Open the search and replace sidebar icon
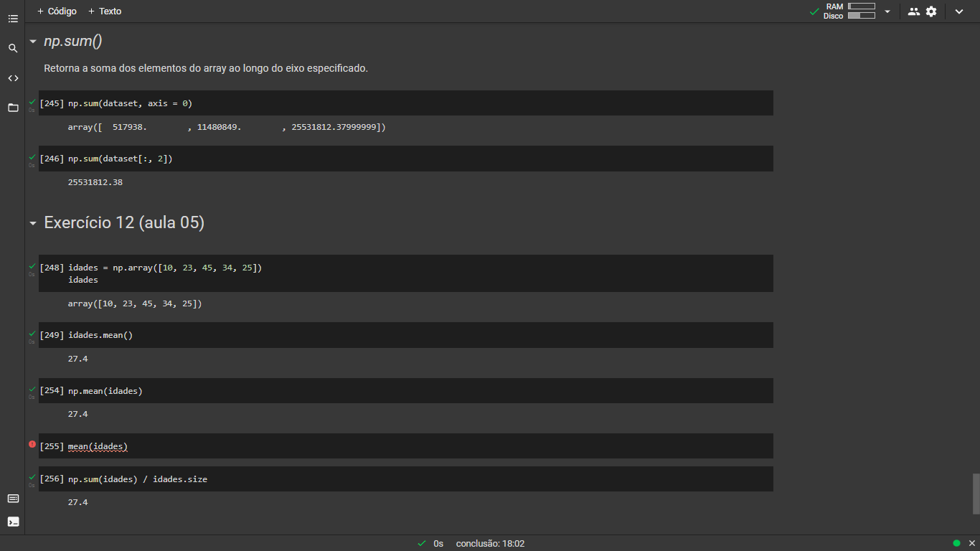 13,48
